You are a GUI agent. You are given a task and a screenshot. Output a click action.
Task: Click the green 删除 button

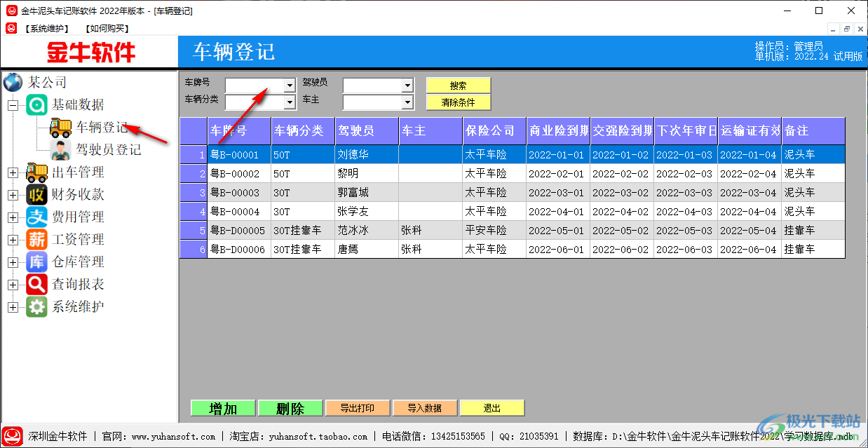point(290,408)
